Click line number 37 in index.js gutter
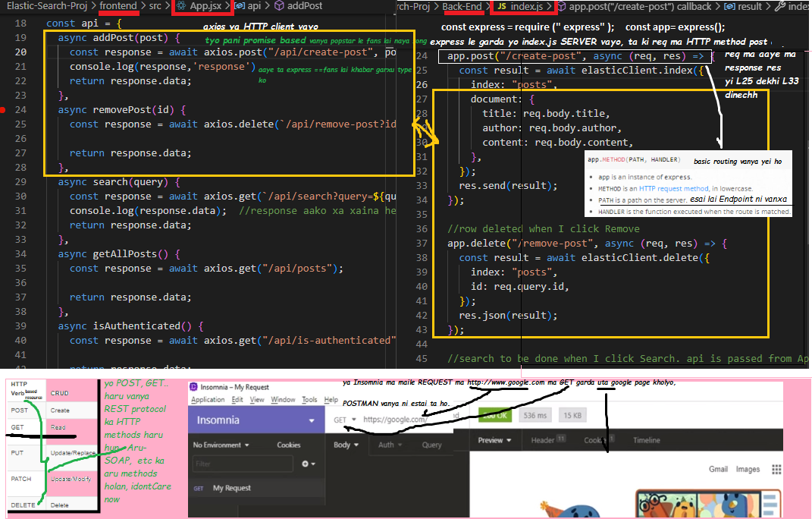 point(422,243)
